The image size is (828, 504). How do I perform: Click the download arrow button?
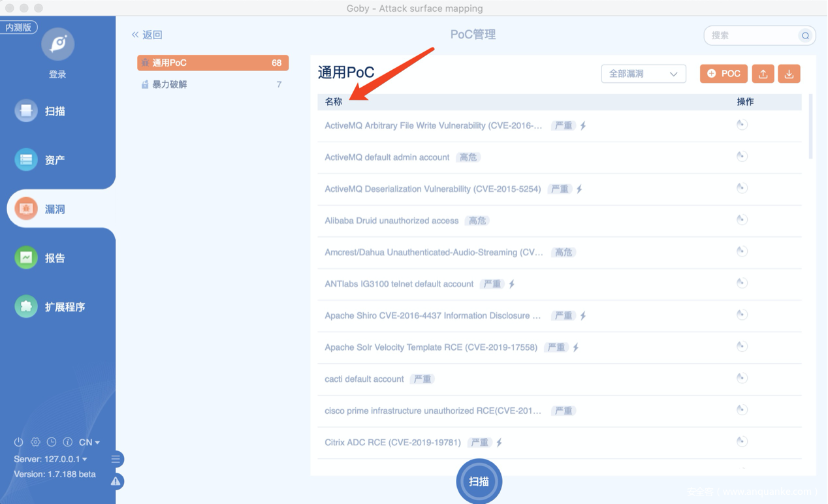tap(789, 74)
